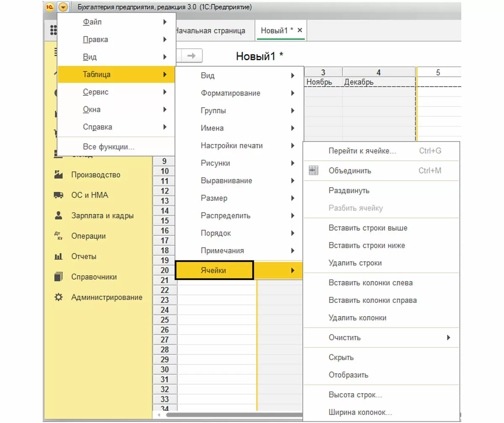Click the Производство factory icon

coord(59,175)
